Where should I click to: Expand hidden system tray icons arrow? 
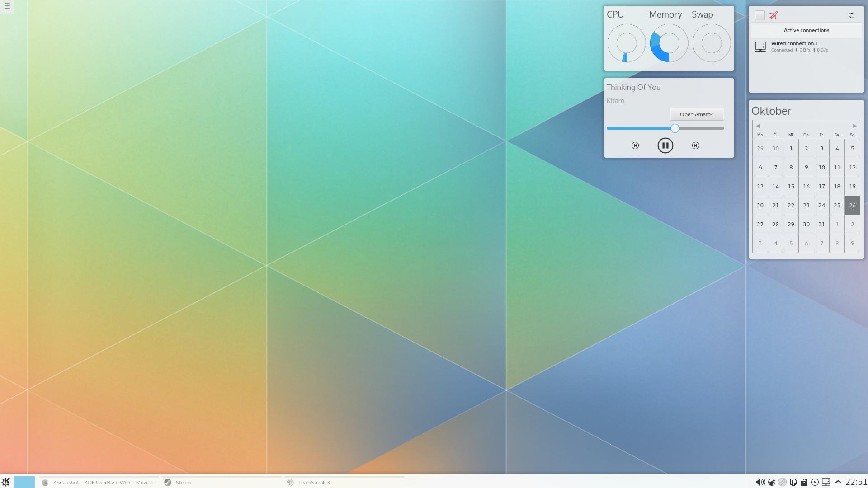(838, 482)
